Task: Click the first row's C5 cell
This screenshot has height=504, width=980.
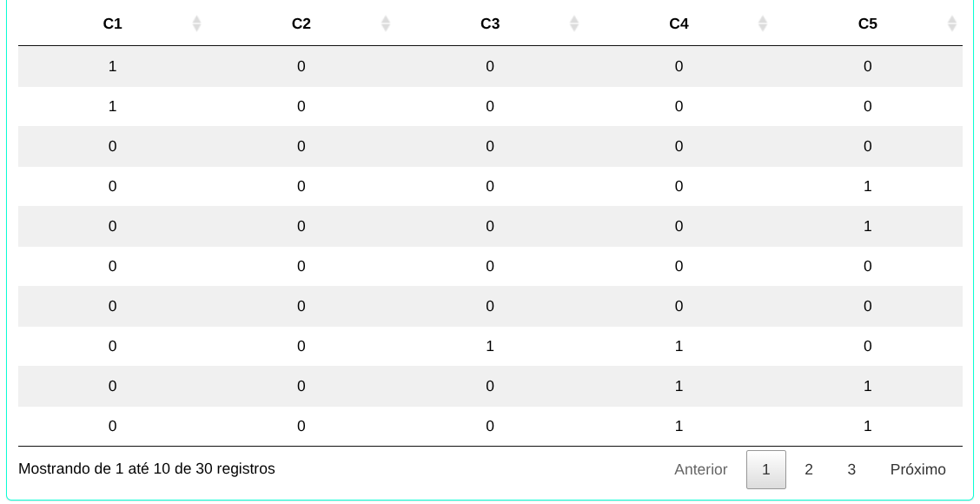Action: pyautogui.click(x=867, y=66)
